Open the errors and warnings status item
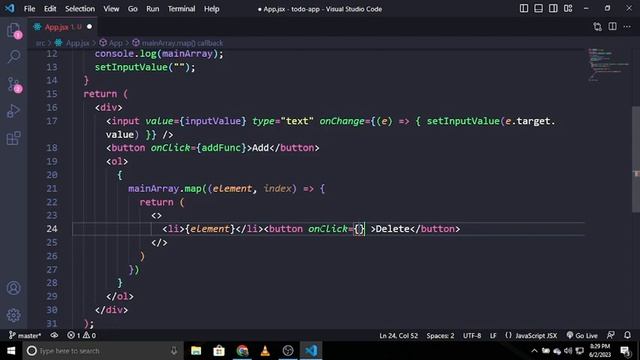 tap(81, 336)
